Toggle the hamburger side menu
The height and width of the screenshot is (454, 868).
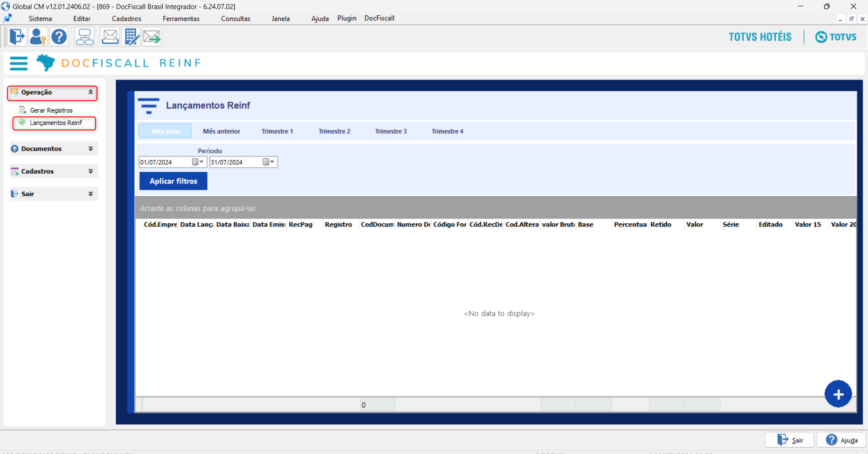[x=19, y=63]
